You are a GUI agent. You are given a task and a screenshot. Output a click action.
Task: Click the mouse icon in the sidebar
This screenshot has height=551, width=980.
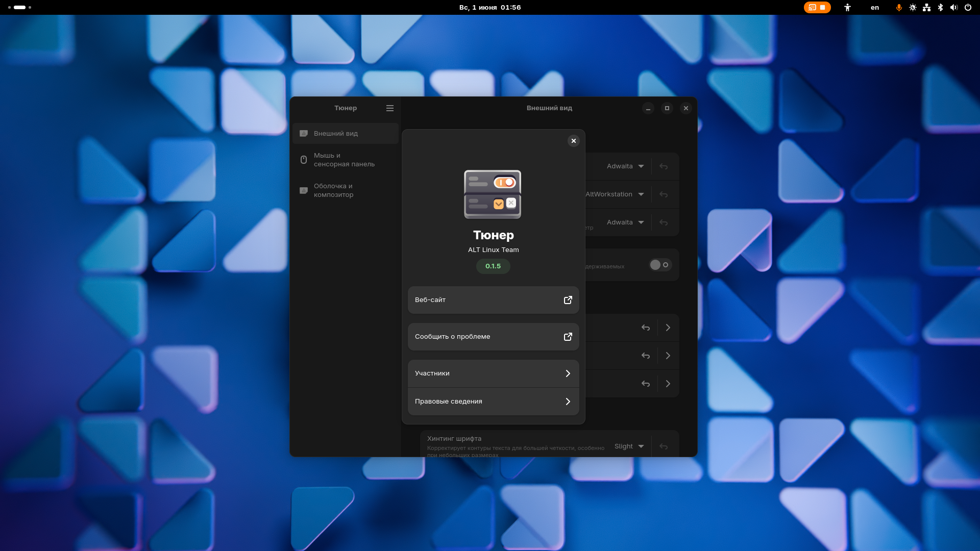click(x=304, y=160)
